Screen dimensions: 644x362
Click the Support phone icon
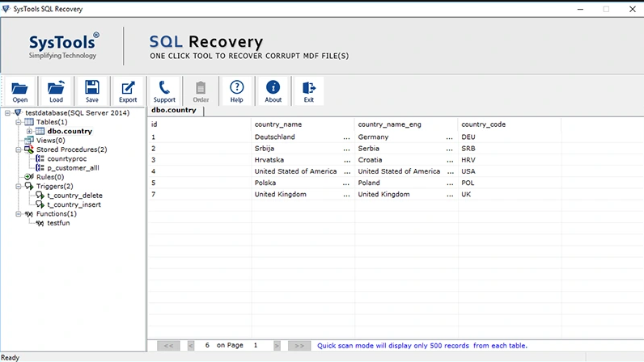[x=164, y=90]
